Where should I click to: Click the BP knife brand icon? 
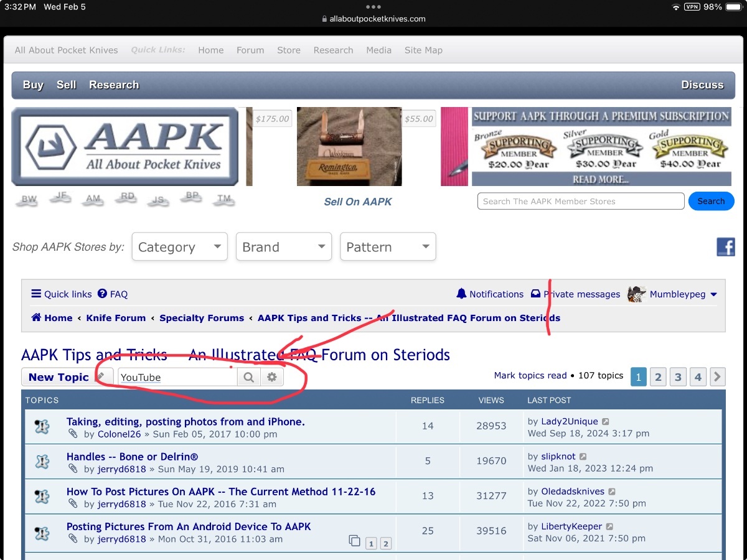[192, 198]
